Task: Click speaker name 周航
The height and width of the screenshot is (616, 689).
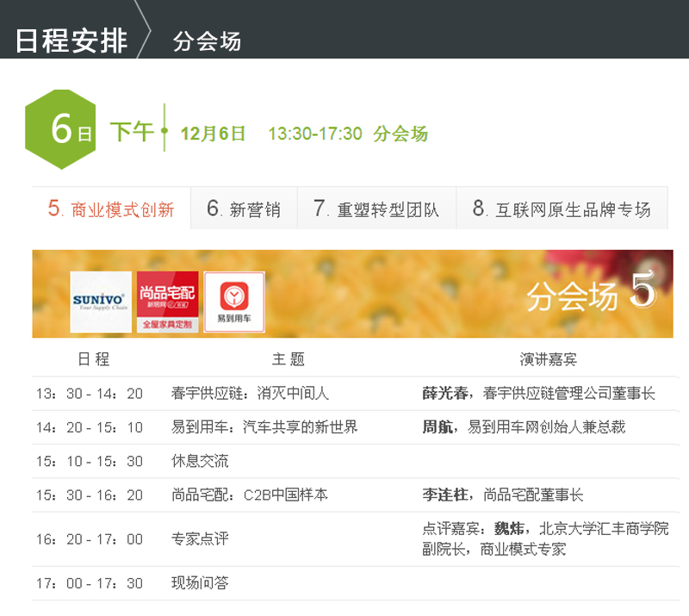Action: 438,427
